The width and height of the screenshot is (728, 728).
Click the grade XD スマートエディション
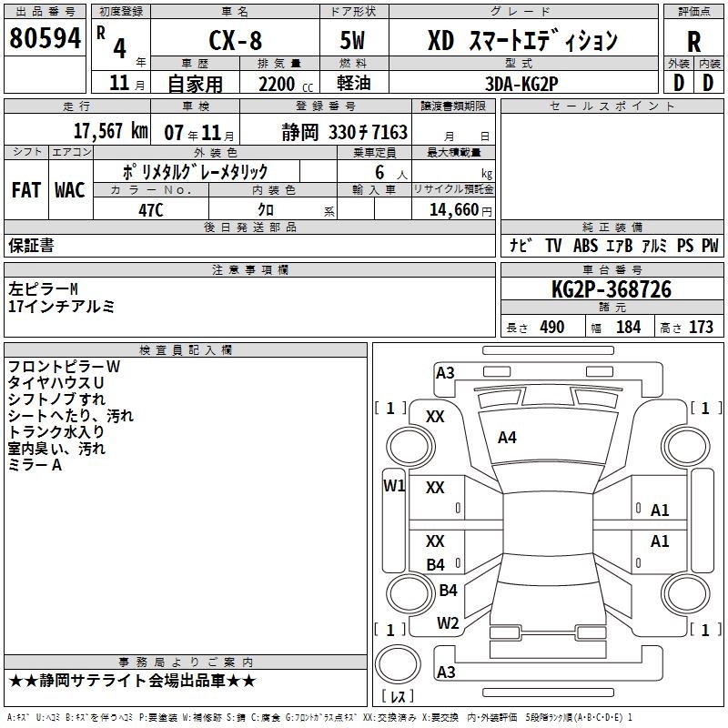522,40
